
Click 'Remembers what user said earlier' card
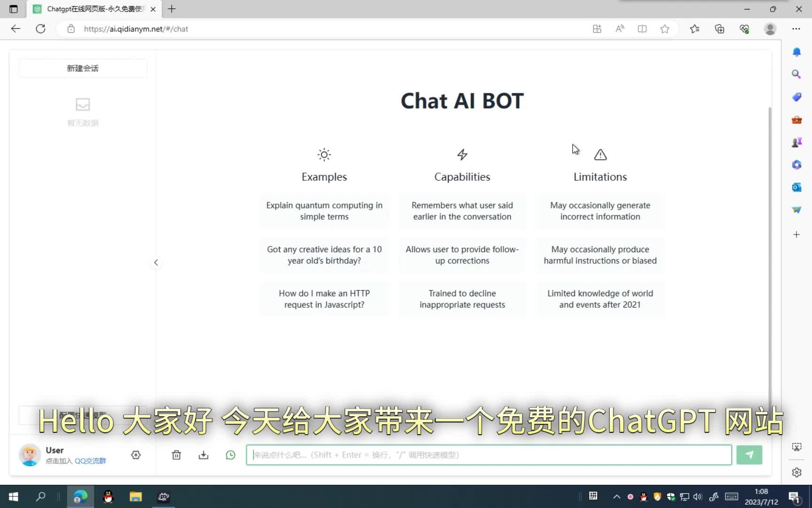click(462, 211)
